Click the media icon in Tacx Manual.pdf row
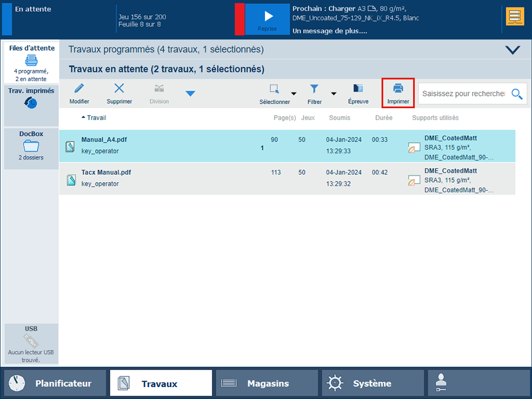This screenshot has height=399, width=532. point(414,180)
